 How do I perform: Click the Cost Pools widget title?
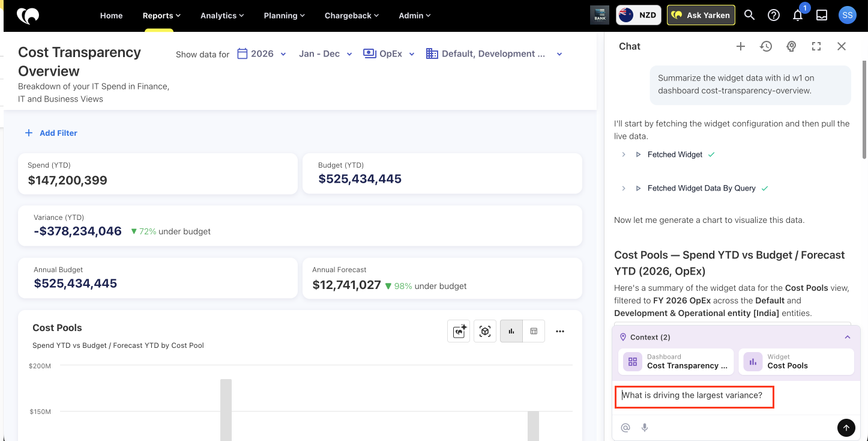(57, 327)
